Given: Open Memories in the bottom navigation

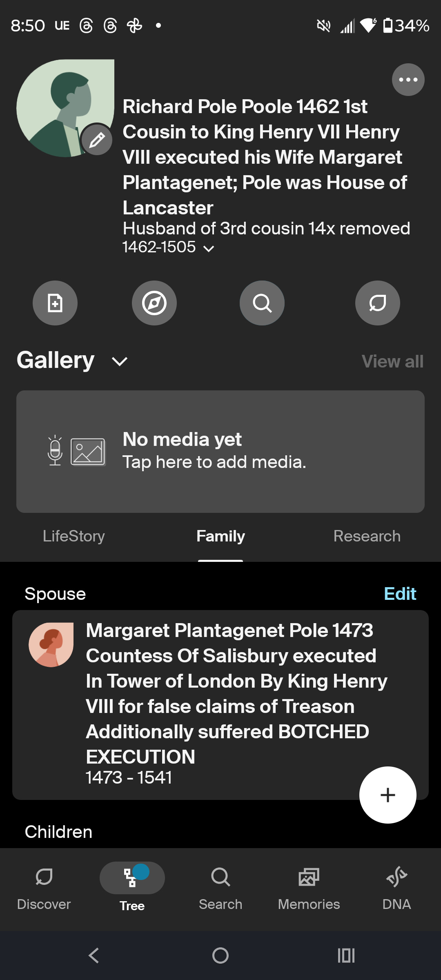Looking at the screenshot, I should [x=309, y=887].
